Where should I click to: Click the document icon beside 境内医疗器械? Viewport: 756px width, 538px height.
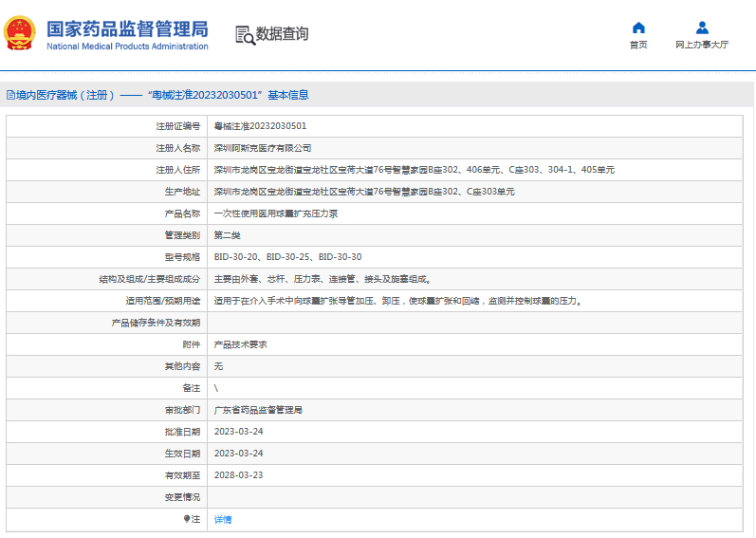(10, 95)
